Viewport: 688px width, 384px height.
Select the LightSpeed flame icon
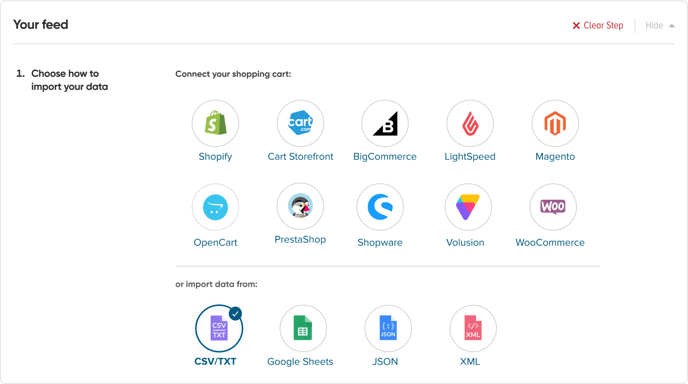470,123
